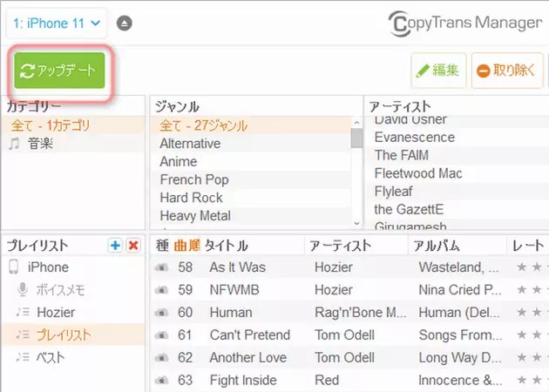Screen dimensions: 549x392
Task: Open the 1: iPhone 11 device dropdown
Action: [x=57, y=24]
